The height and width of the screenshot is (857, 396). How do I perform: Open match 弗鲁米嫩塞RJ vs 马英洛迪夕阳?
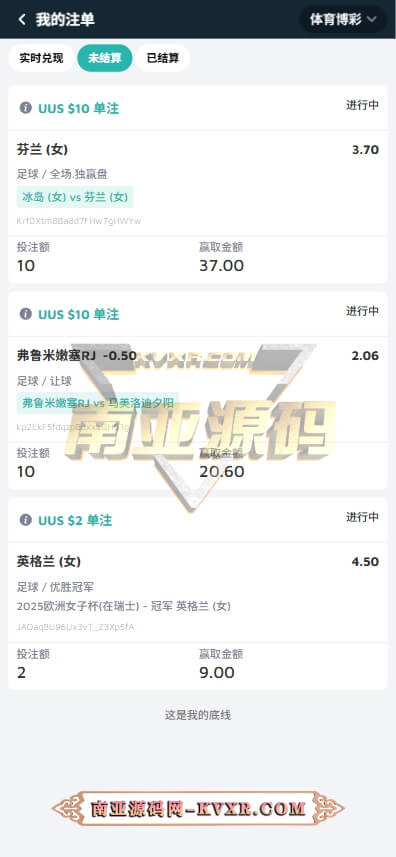(x=98, y=403)
